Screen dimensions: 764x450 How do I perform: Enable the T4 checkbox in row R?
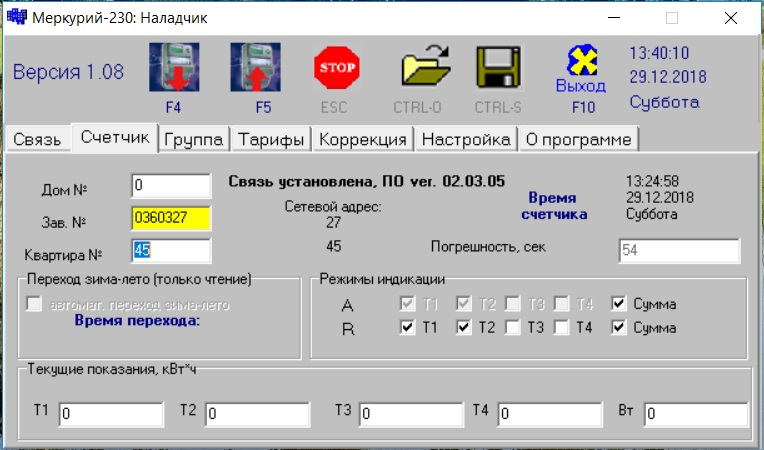(x=561, y=327)
